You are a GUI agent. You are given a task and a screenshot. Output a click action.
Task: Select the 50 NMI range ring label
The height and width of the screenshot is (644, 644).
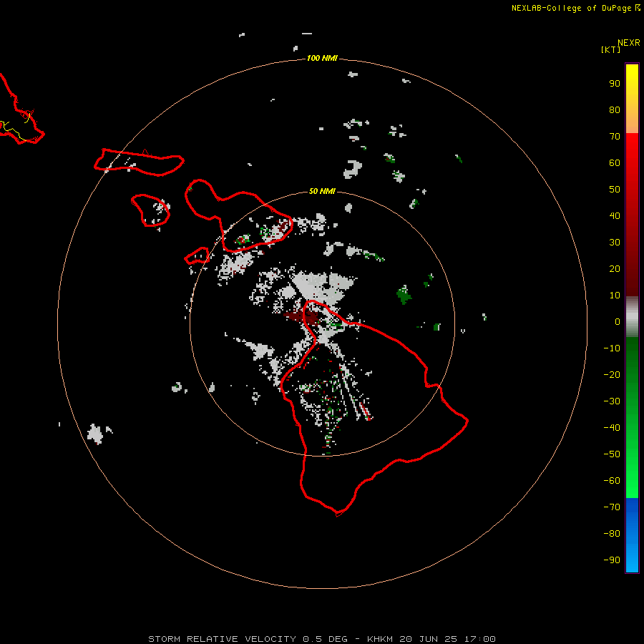point(322,191)
